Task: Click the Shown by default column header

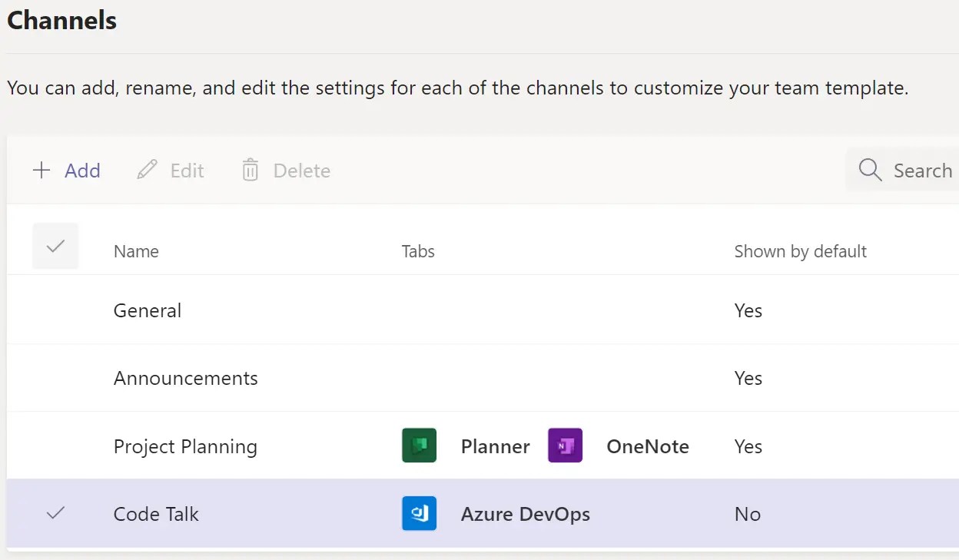Action: 800,251
